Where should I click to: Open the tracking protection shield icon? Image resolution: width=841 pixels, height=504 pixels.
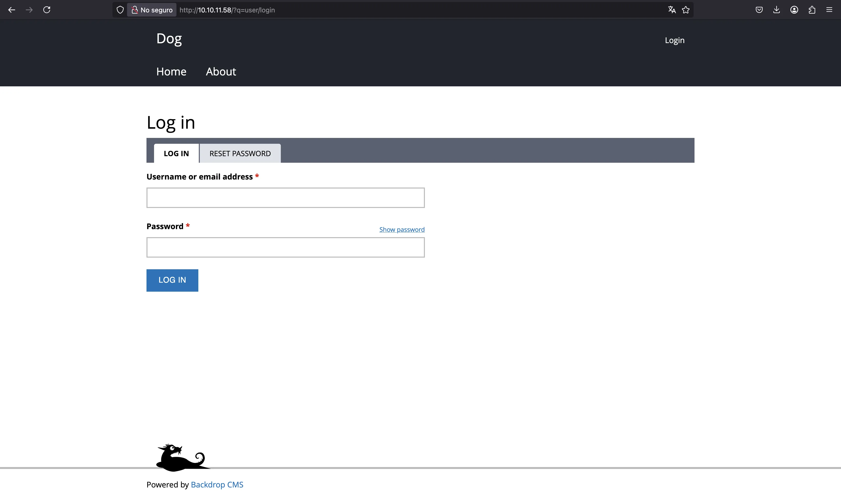click(120, 10)
